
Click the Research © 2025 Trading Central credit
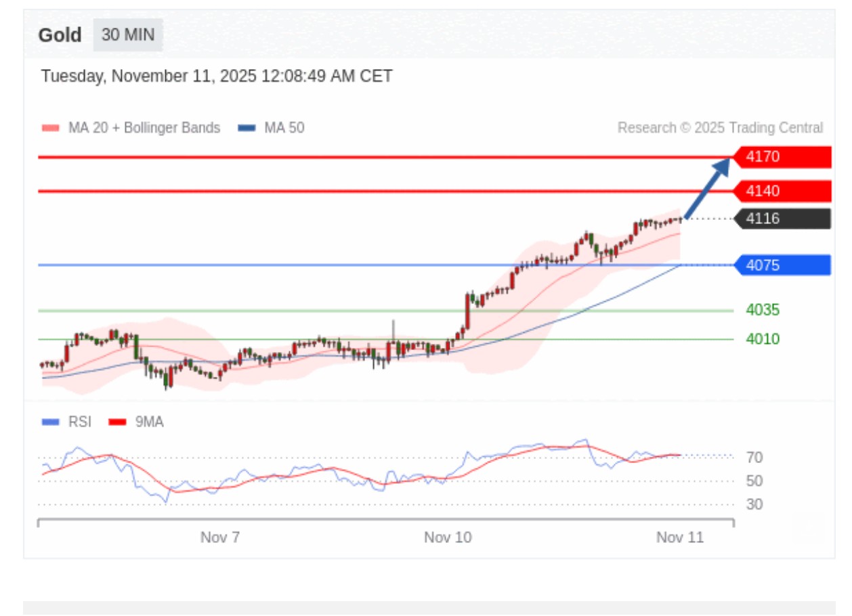(x=720, y=128)
